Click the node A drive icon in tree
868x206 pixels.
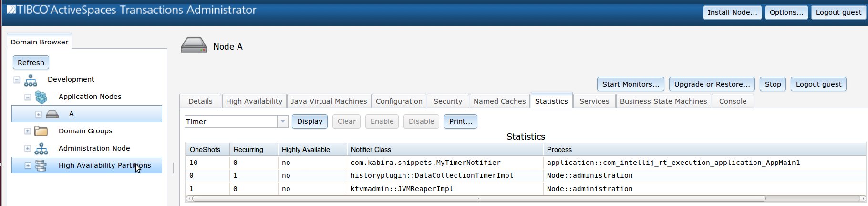coord(52,114)
